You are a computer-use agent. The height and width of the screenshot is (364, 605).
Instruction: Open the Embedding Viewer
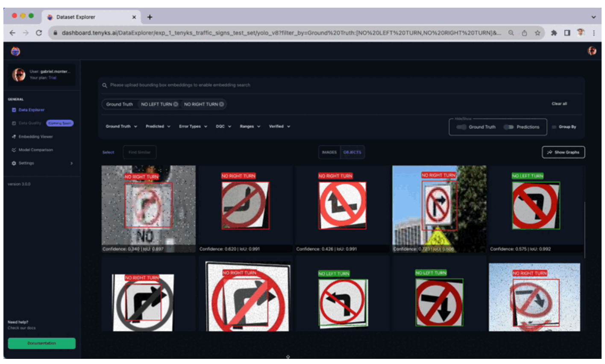point(14,137)
